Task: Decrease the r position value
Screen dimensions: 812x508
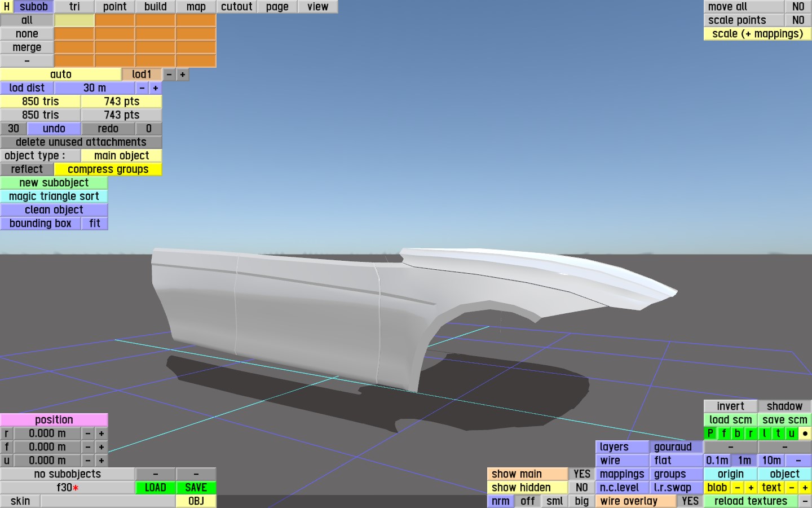Action: [87, 433]
